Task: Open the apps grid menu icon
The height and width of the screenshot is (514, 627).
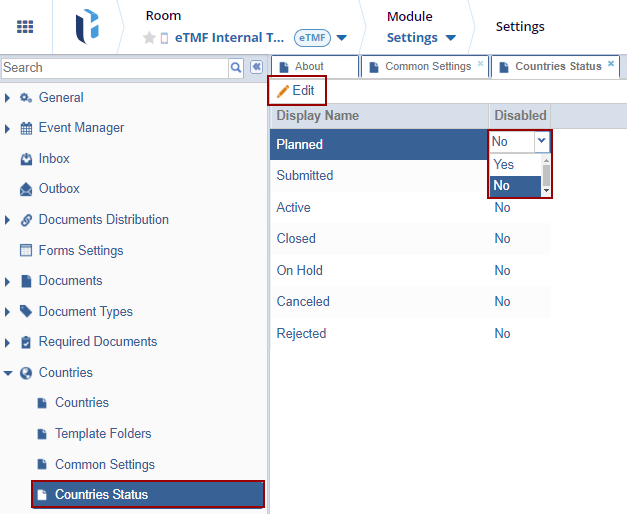Action: coord(25,27)
